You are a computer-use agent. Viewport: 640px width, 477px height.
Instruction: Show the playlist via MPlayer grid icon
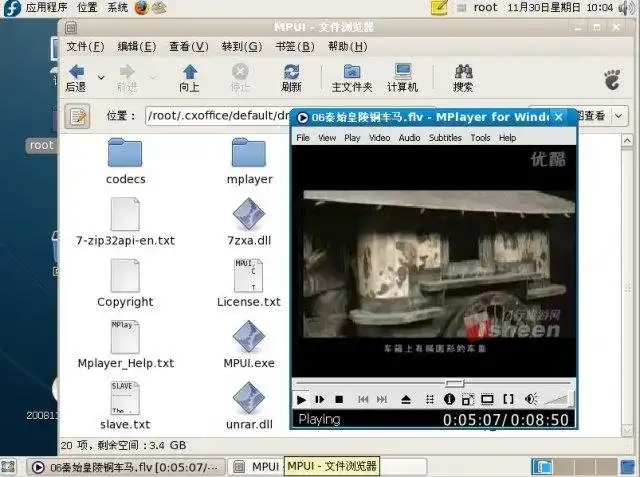pos(430,399)
